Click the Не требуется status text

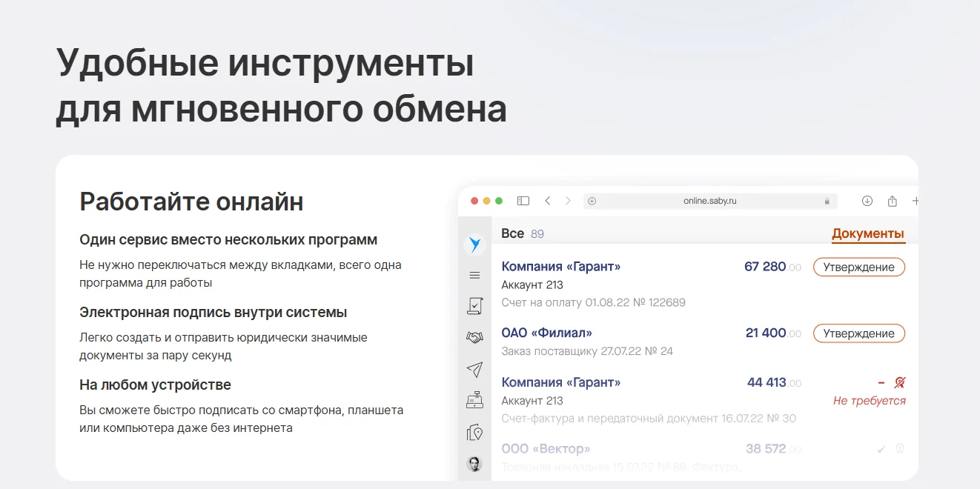coord(870,401)
